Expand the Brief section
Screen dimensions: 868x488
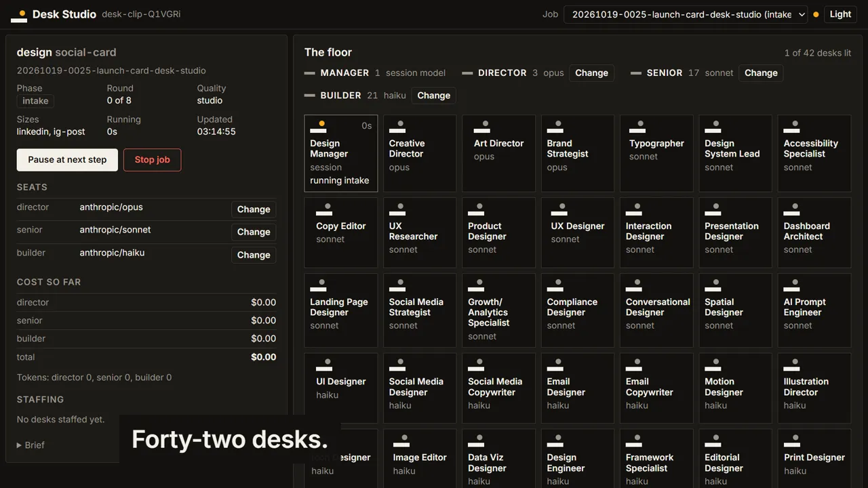31,445
